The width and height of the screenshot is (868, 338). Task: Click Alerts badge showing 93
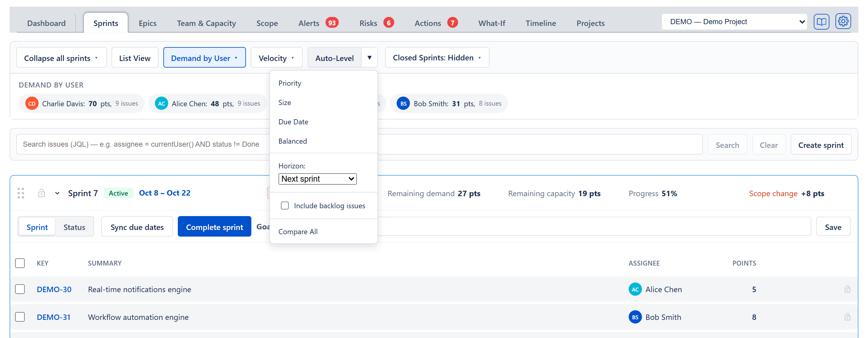click(332, 23)
